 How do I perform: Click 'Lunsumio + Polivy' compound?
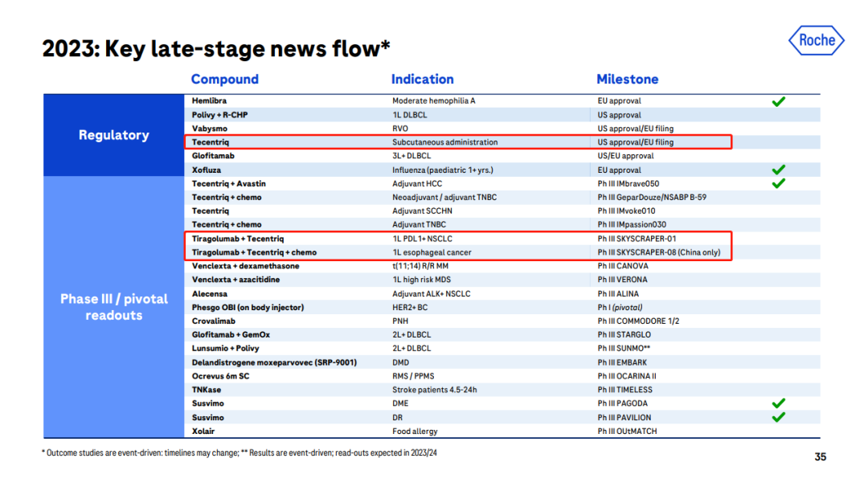coord(225,348)
